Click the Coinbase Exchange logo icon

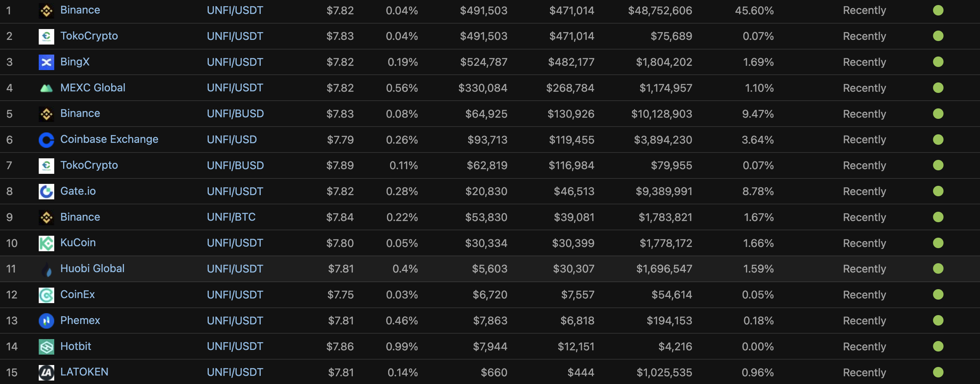[x=46, y=140]
